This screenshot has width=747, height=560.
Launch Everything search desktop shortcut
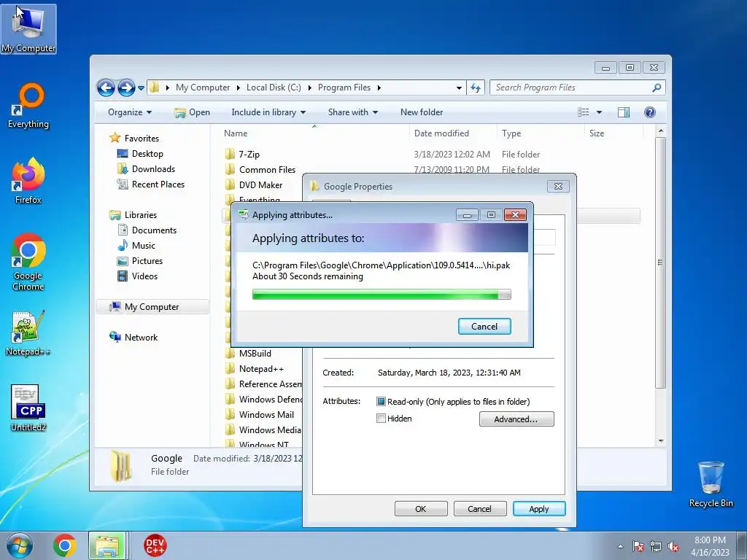[28, 106]
